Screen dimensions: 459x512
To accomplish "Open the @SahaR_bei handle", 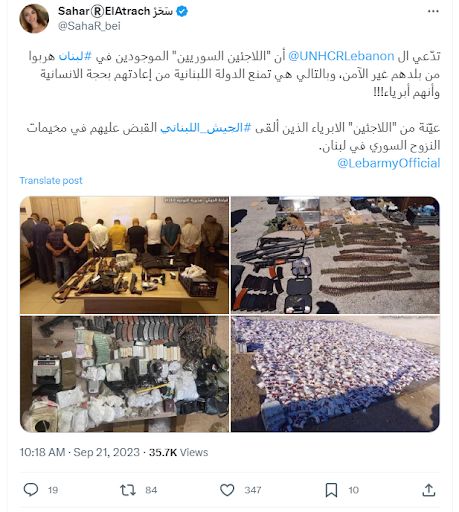I will [89, 26].
